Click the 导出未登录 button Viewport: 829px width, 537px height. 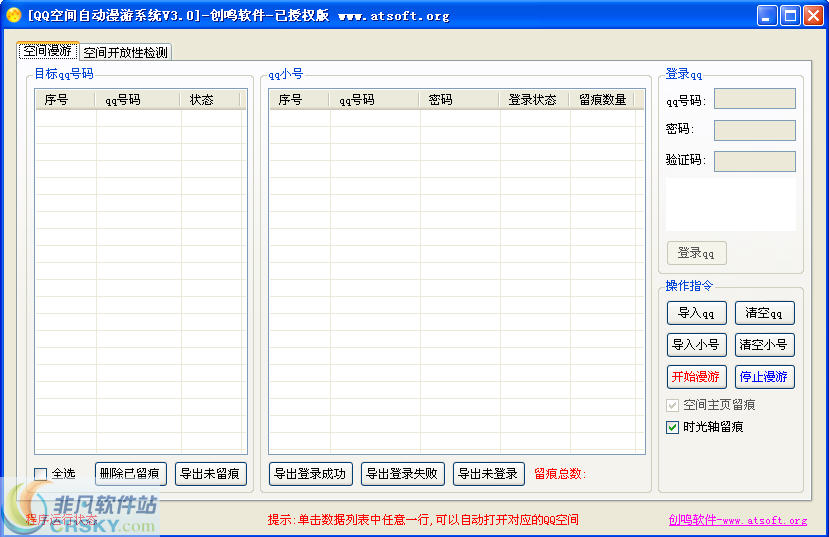pos(488,473)
